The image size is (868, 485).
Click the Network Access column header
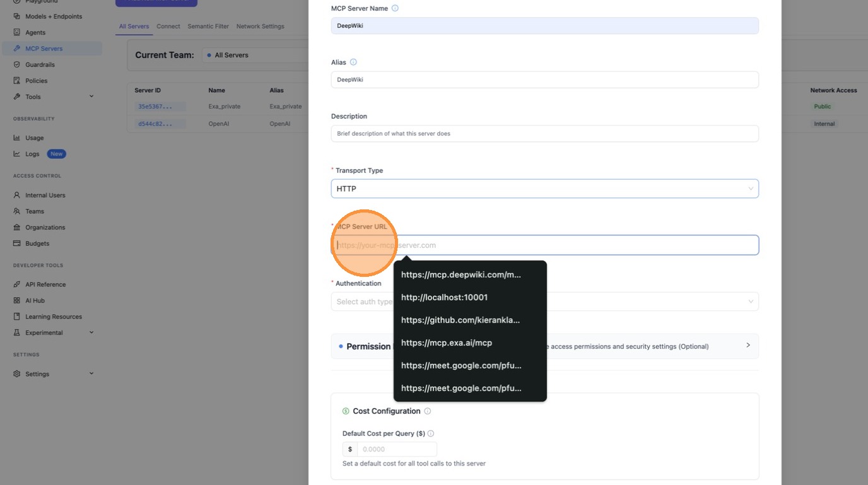[833, 90]
